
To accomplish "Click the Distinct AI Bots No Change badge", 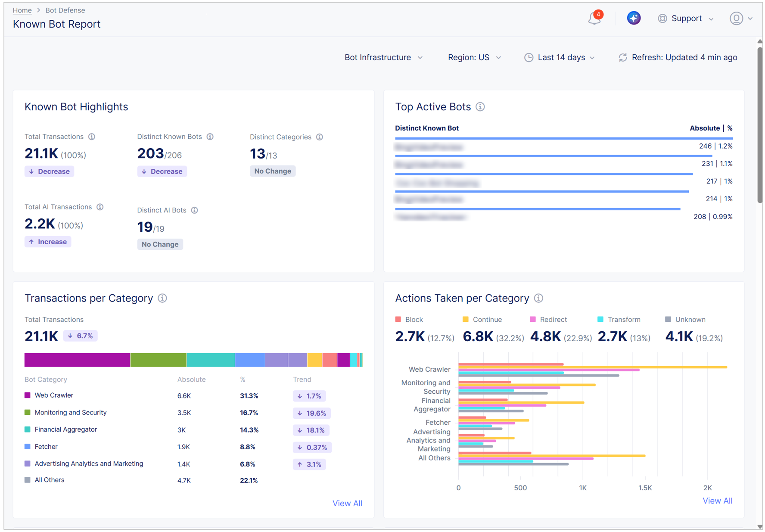I will click(160, 244).
